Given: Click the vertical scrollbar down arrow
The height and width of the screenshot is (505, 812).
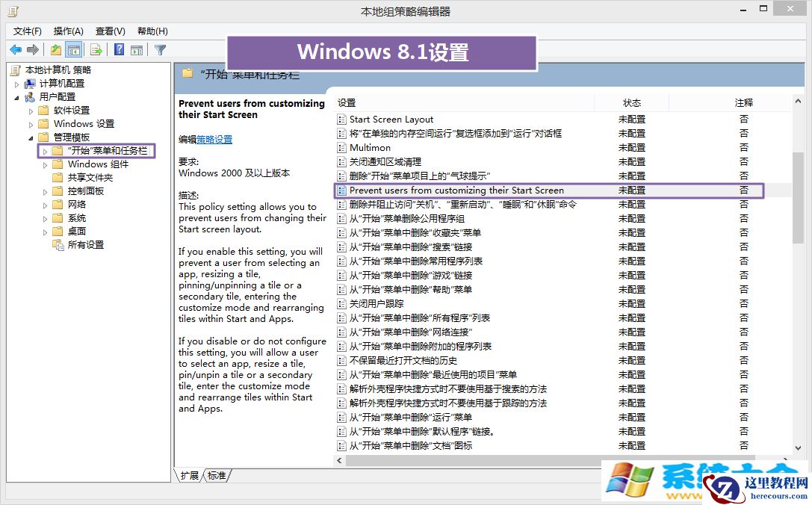Looking at the screenshot, I should pyautogui.click(x=799, y=447).
